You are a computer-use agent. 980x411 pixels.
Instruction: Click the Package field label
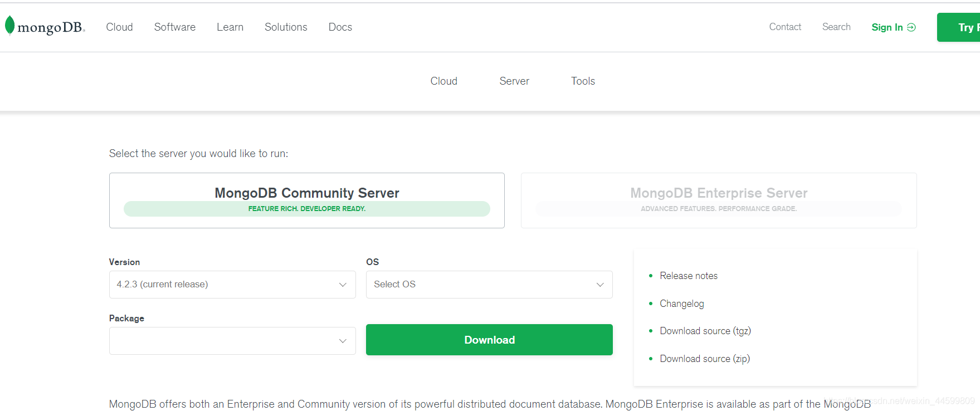pyautogui.click(x=126, y=318)
